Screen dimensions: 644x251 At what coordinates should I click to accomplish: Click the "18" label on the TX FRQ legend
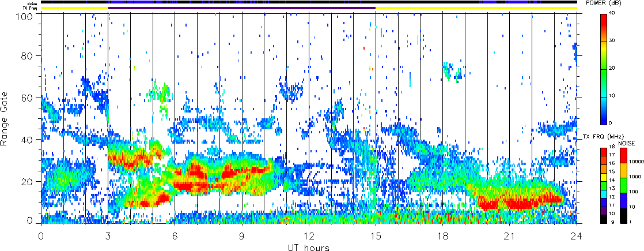click(x=612, y=147)
